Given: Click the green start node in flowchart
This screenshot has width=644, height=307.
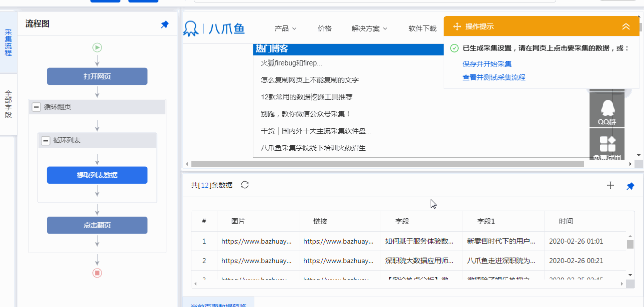Looking at the screenshot, I should 97,47.
